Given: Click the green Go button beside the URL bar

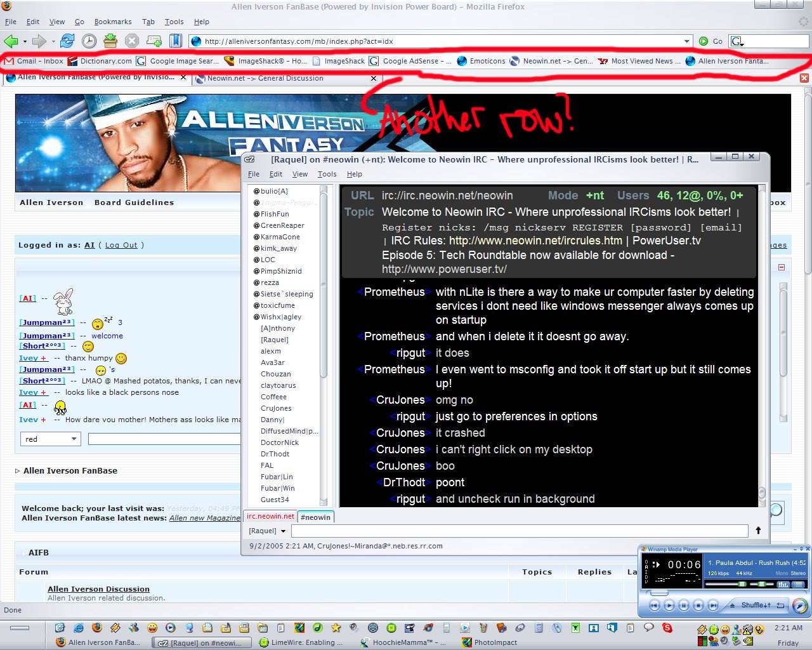Looking at the screenshot, I should (x=710, y=41).
